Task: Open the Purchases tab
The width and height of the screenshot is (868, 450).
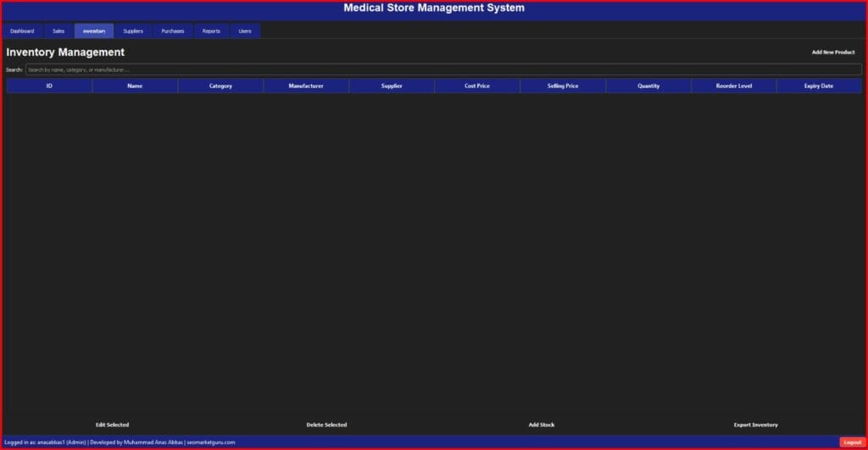Action: pos(173,31)
